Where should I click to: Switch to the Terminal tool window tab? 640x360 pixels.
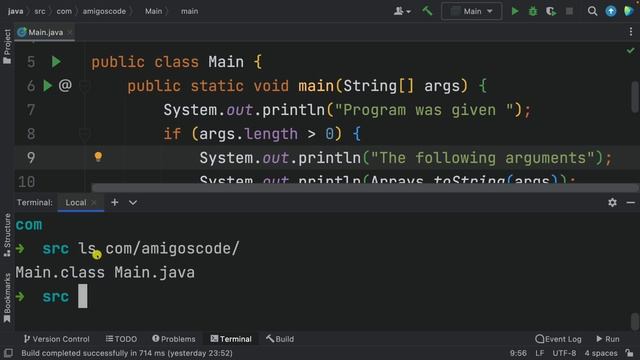click(x=231, y=339)
